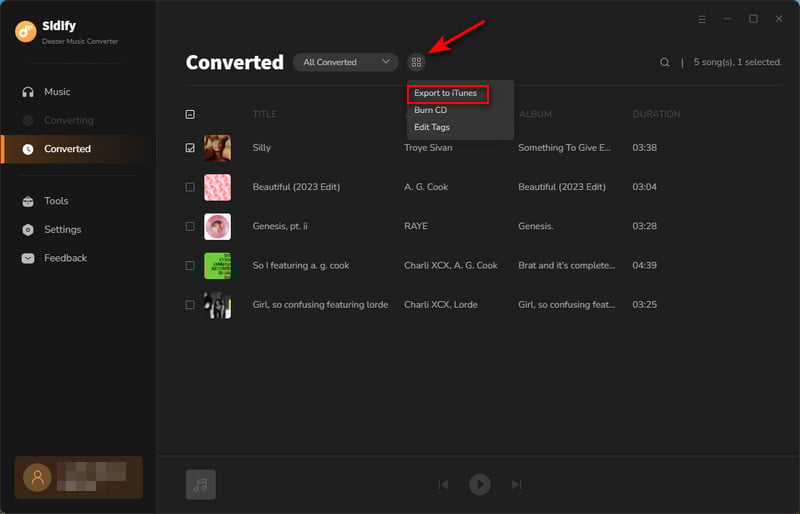Image resolution: width=800 pixels, height=514 pixels.
Task: Click album Girl, so confusing feat...
Action: [x=566, y=305]
